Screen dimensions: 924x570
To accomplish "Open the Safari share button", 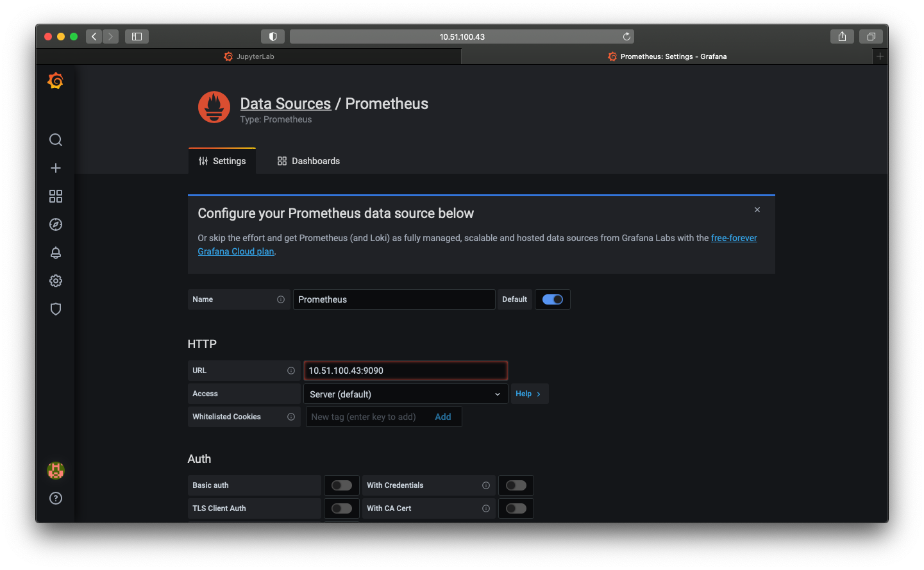I will click(842, 37).
